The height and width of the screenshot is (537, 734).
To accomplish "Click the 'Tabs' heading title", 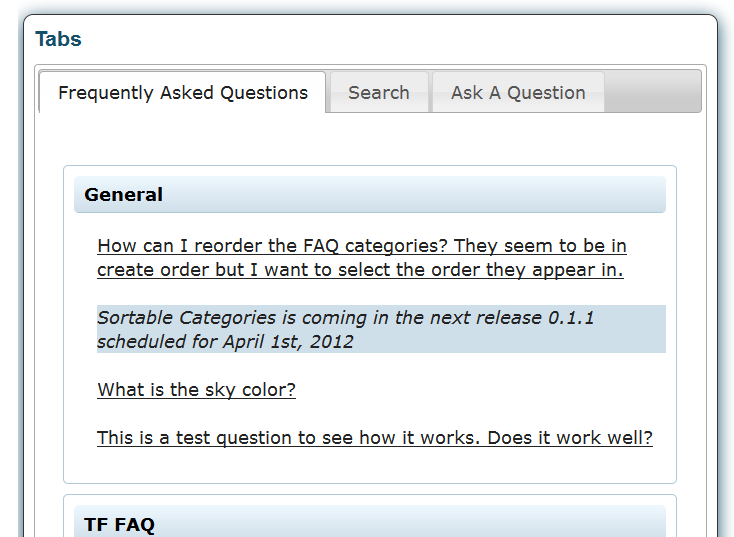I will [x=59, y=39].
